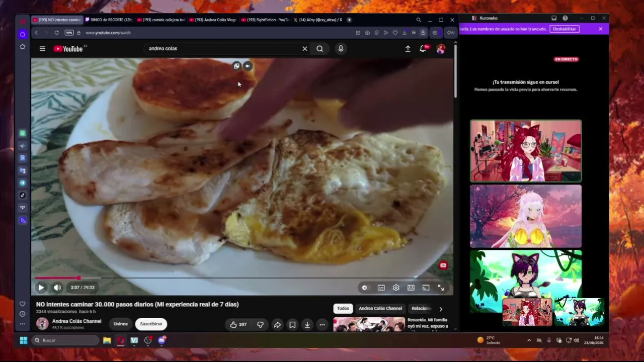Click Deshabilitar in the Kuroneko banner
The height and width of the screenshot is (362, 644).
click(x=565, y=29)
